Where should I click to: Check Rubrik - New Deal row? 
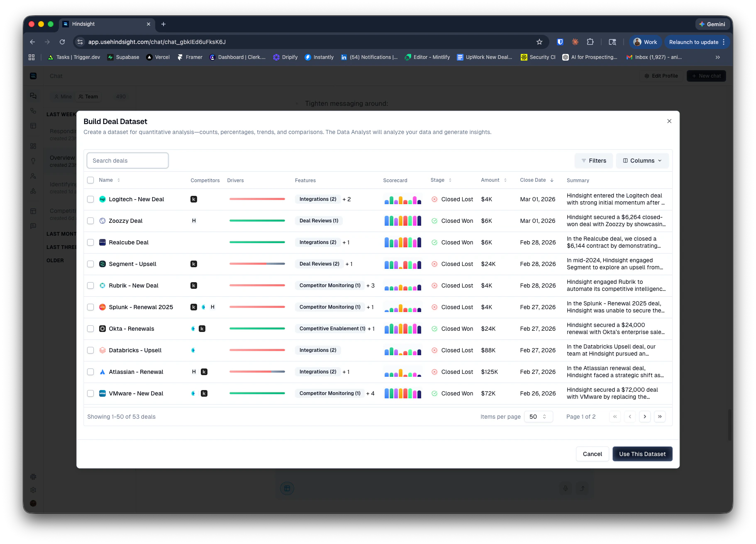tap(90, 285)
